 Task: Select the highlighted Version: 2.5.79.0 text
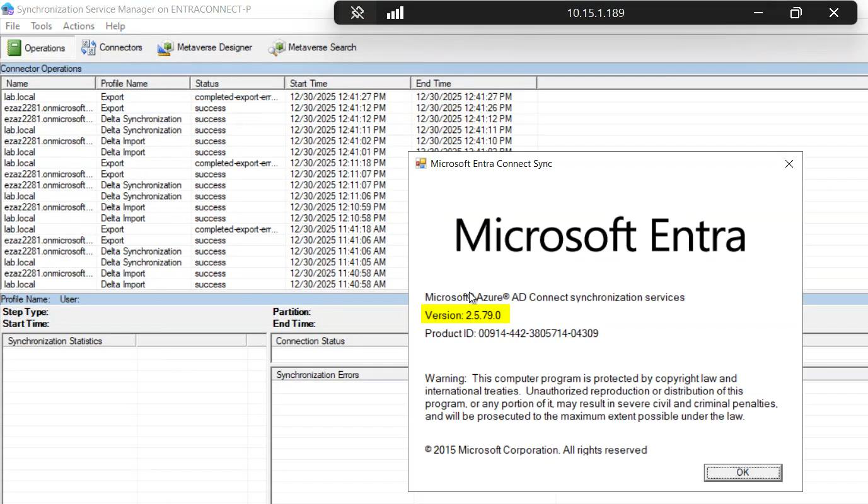coord(463,315)
